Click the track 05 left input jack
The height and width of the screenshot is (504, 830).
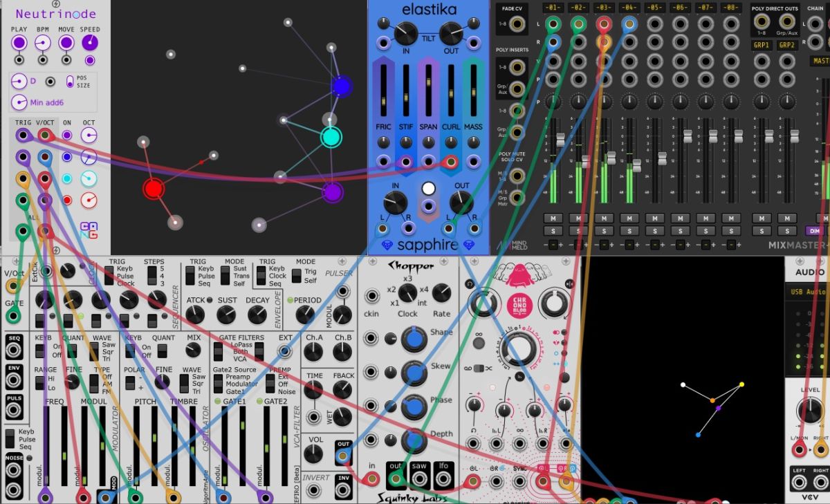click(x=654, y=25)
